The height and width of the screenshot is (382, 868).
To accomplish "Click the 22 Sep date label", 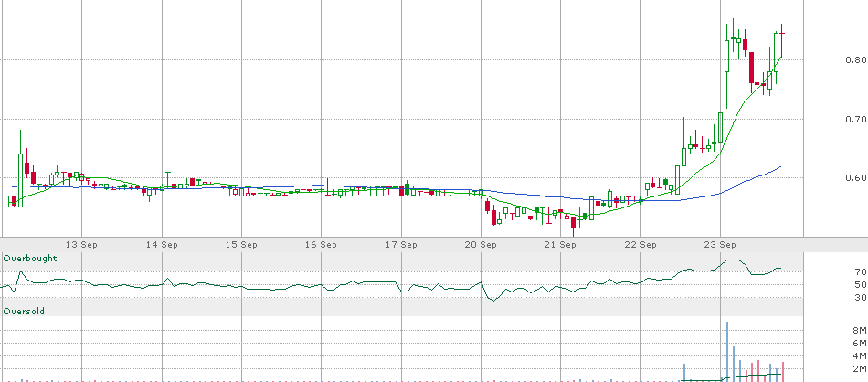I will [x=641, y=245].
